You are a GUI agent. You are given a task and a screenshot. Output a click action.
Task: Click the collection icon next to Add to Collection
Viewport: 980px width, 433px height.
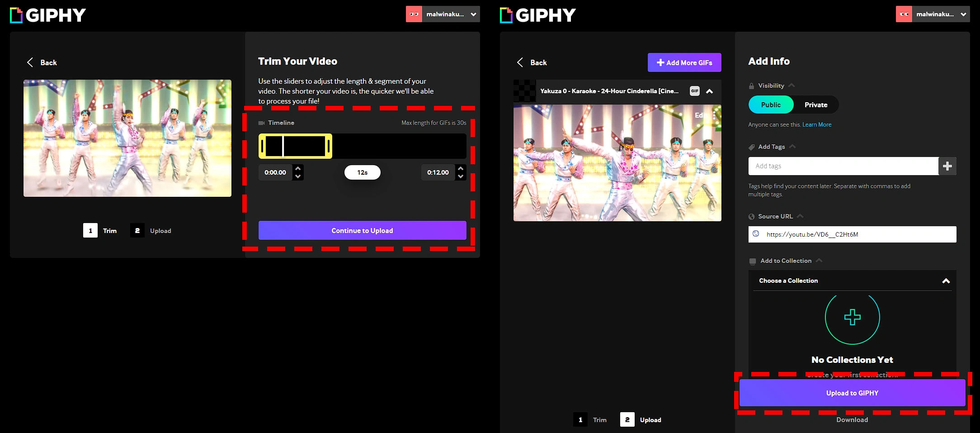pos(753,261)
